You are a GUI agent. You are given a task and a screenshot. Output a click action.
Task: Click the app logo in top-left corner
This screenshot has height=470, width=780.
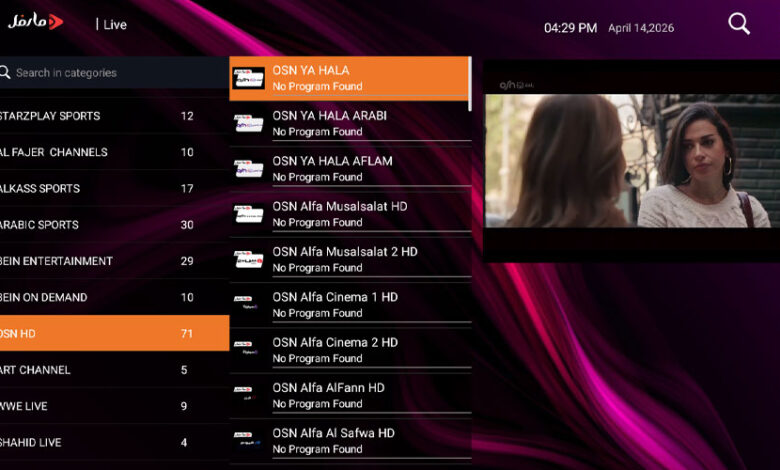click(36, 21)
